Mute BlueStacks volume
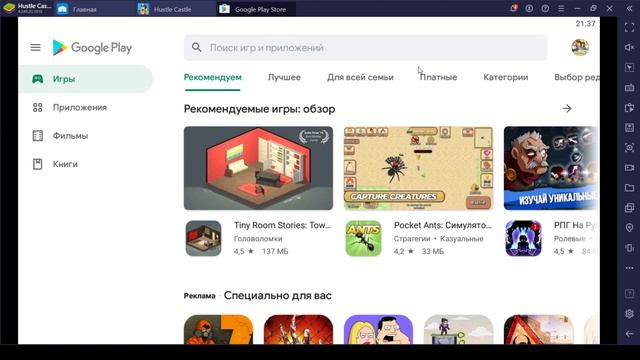Viewport: 640px width, 360px height. pos(629,47)
